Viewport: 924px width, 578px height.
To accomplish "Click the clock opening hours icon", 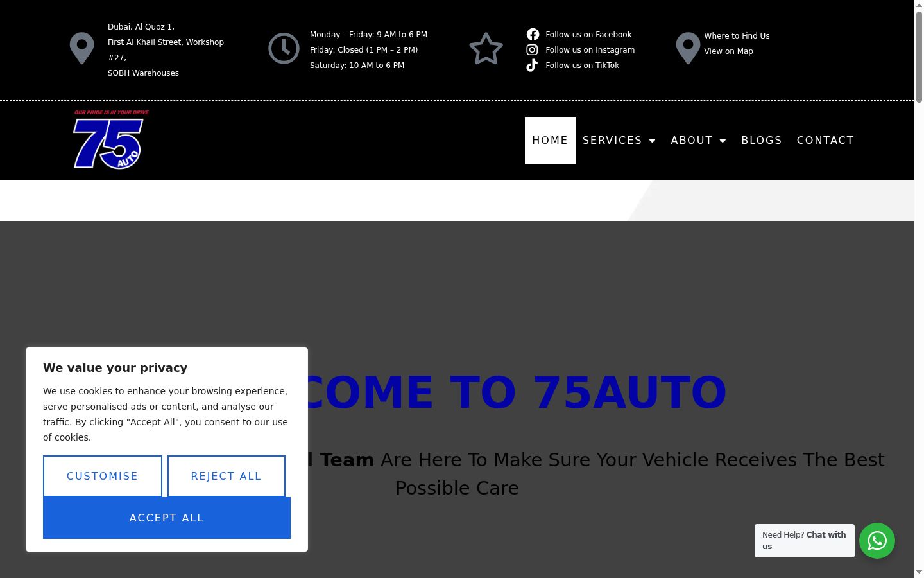I will click(x=284, y=48).
